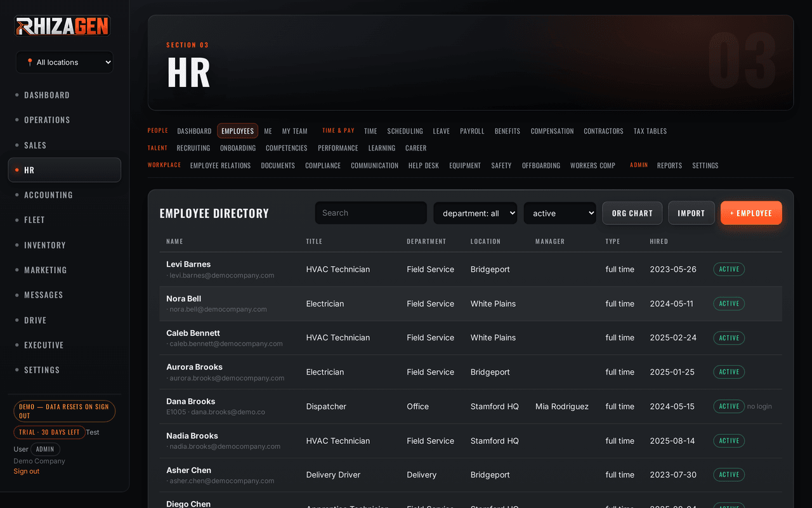Image resolution: width=812 pixels, height=508 pixels.
Task: Click the Trial 30 days left badge
Action: click(x=49, y=432)
